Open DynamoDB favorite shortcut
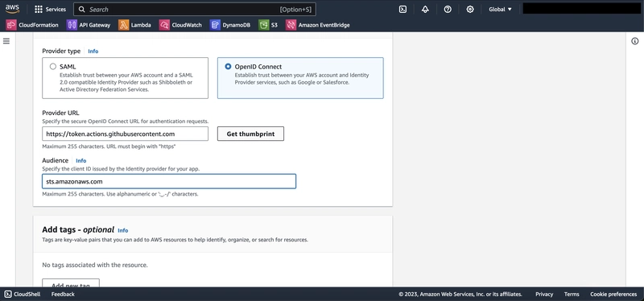 pos(230,25)
